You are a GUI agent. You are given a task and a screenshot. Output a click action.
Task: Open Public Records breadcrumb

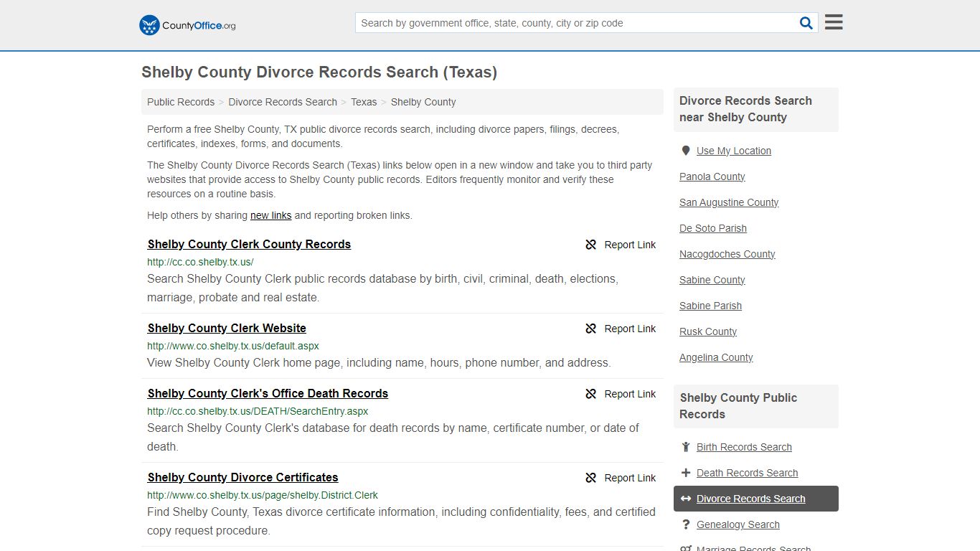click(x=181, y=102)
